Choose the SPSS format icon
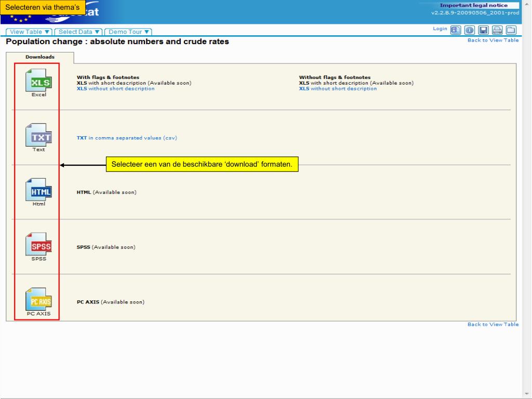Screen dimensions: 532x399 click(38, 245)
